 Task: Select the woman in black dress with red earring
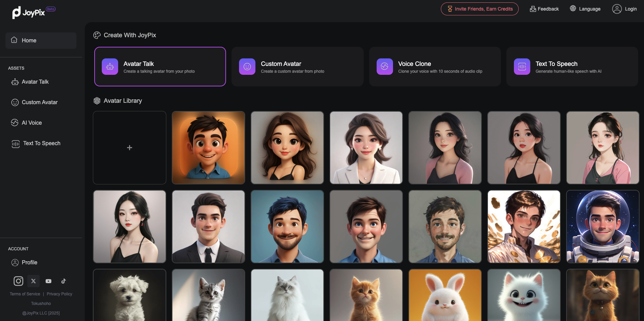point(129,227)
